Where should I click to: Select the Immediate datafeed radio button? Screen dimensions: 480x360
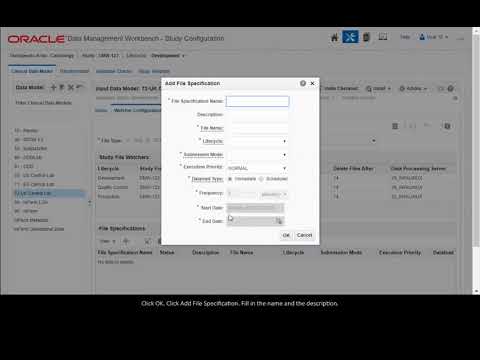[x=230, y=179]
